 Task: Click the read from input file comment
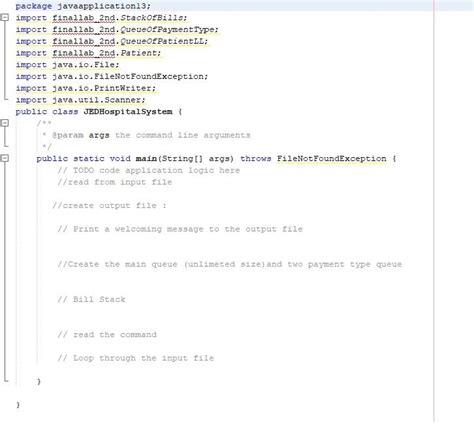click(x=115, y=182)
